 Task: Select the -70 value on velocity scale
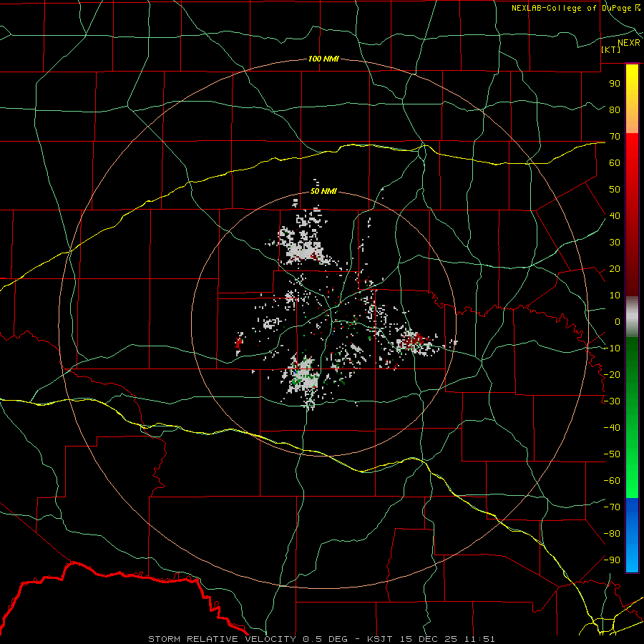point(612,507)
